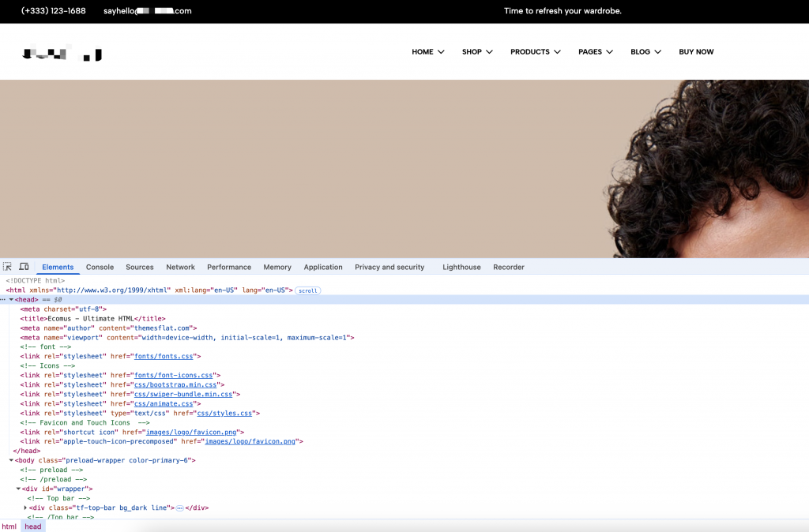
Task: Open Privacy and security tab
Action: click(389, 267)
